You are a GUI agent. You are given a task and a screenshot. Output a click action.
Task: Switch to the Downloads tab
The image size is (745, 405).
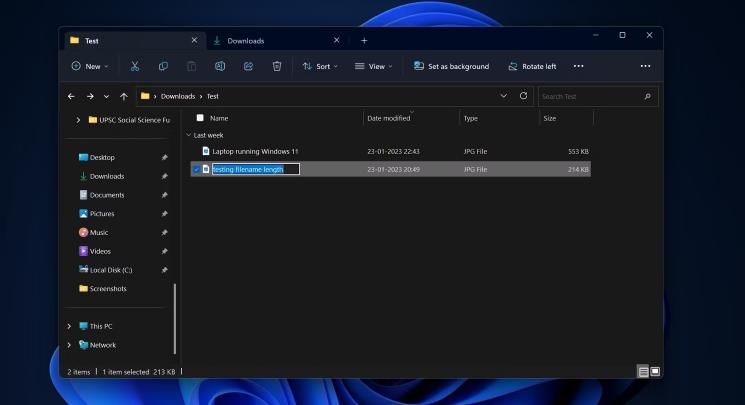pos(277,41)
